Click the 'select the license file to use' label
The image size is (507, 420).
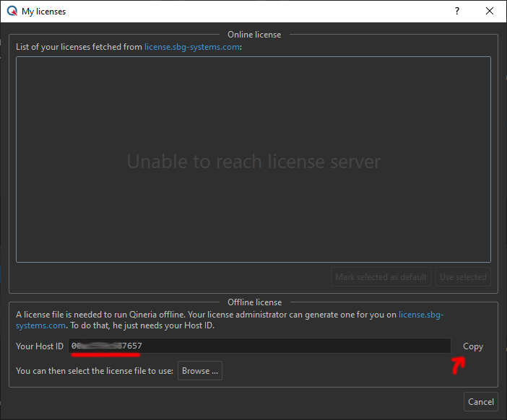point(95,371)
